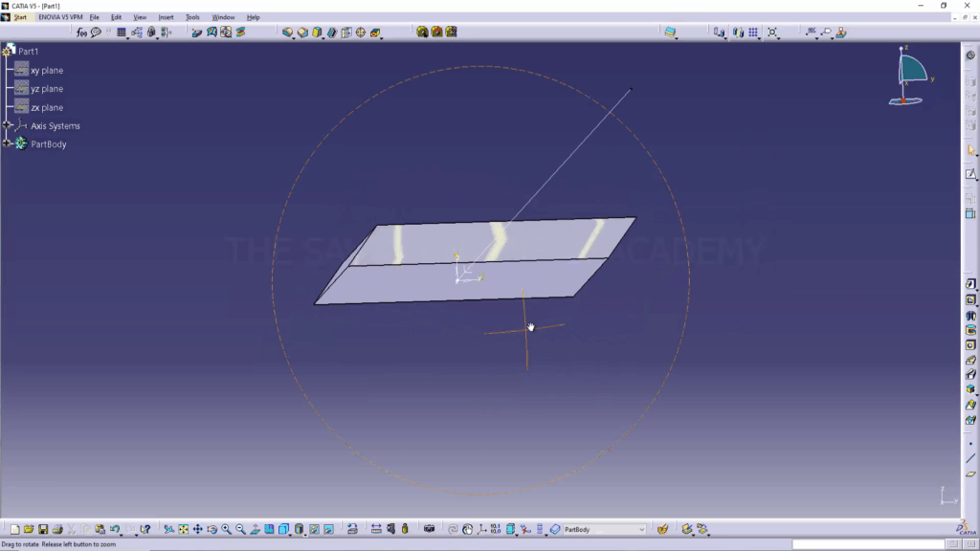Select the Part1 root node

(29, 51)
